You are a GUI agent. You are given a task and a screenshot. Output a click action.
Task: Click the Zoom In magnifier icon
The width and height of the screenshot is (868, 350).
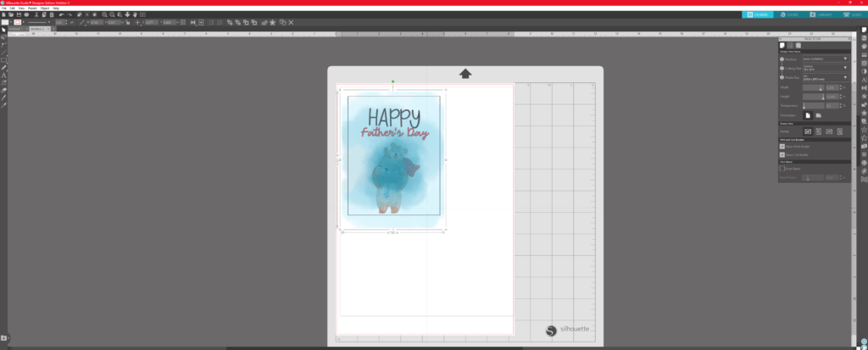pyautogui.click(x=103, y=14)
